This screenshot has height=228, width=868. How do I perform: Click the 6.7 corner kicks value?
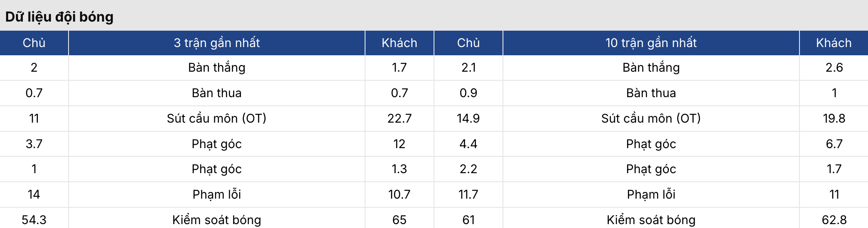834,144
